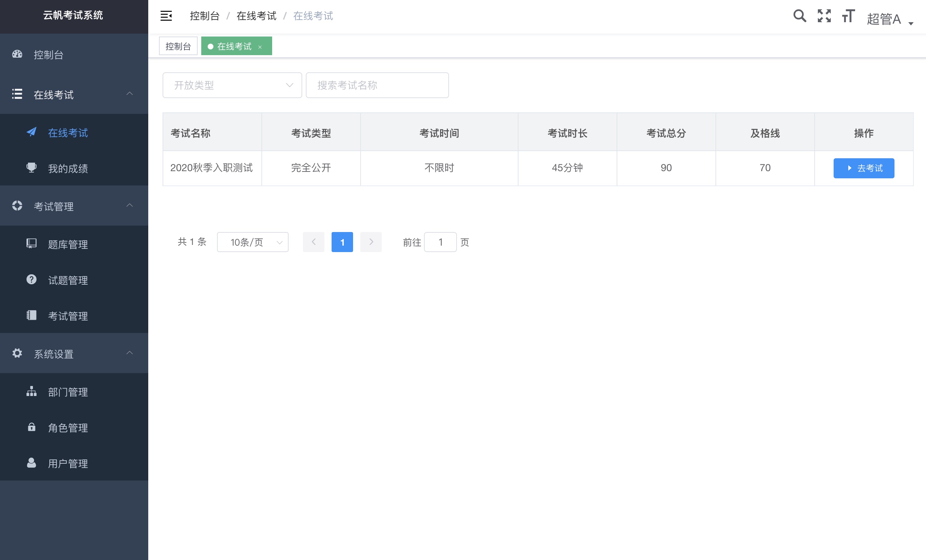926x560 pixels.
Task: Open 试题管理 question-mark item
Action: click(x=68, y=280)
